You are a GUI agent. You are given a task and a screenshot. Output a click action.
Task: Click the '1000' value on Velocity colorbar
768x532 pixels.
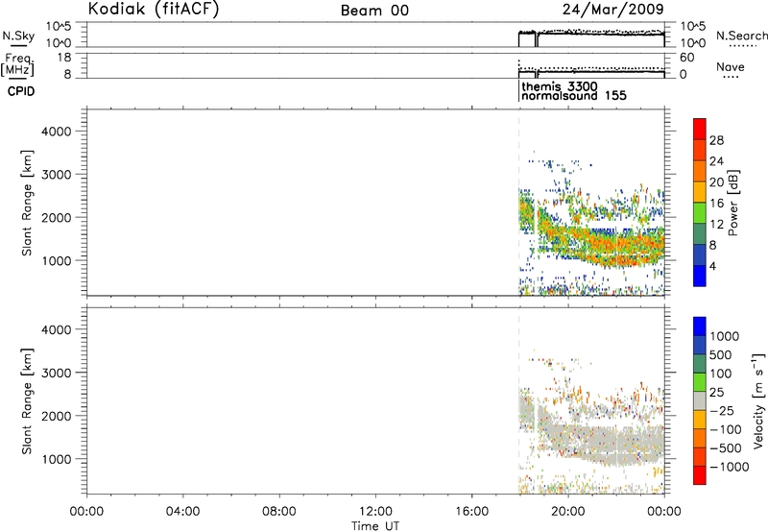pos(725,336)
